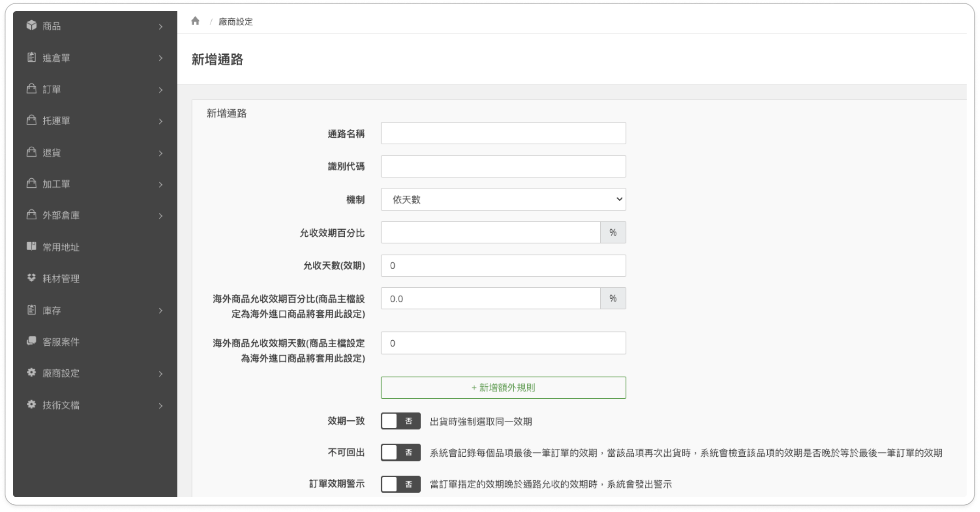Screen dimensions: 980x512
Task: Click the 客服案件 chat bubbles icon
Action: 31,341
